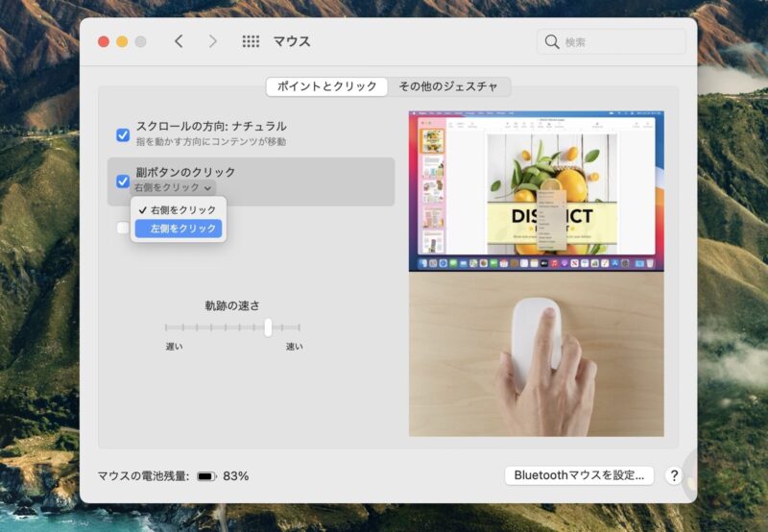Click the マウス window title

[292, 41]
